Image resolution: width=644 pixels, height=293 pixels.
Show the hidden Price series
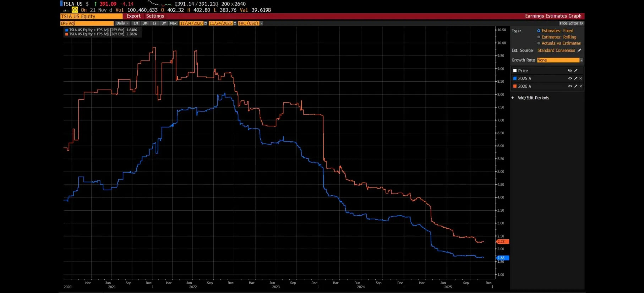570,71
